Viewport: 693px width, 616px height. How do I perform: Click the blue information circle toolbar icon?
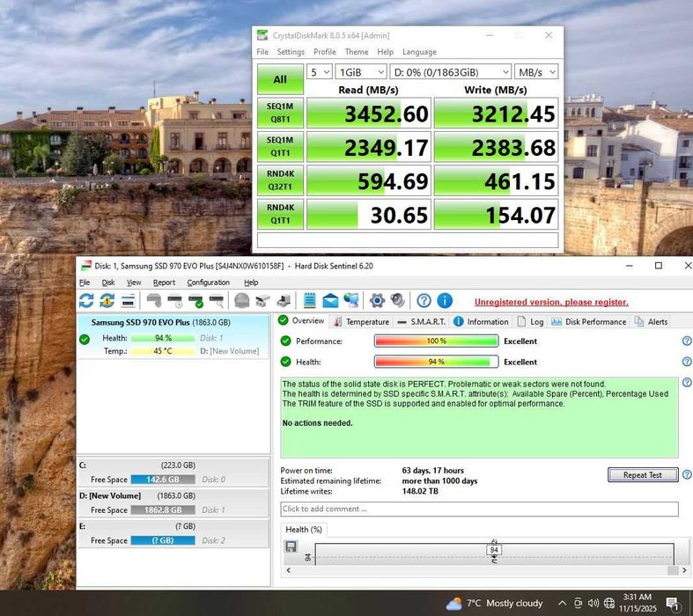click(x=445, y=301)
